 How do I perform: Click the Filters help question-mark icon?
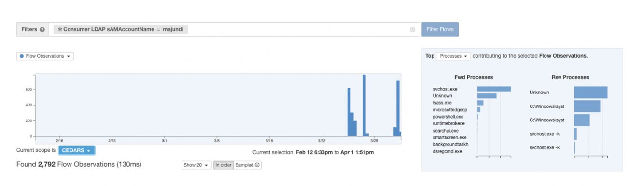[42, 30]
